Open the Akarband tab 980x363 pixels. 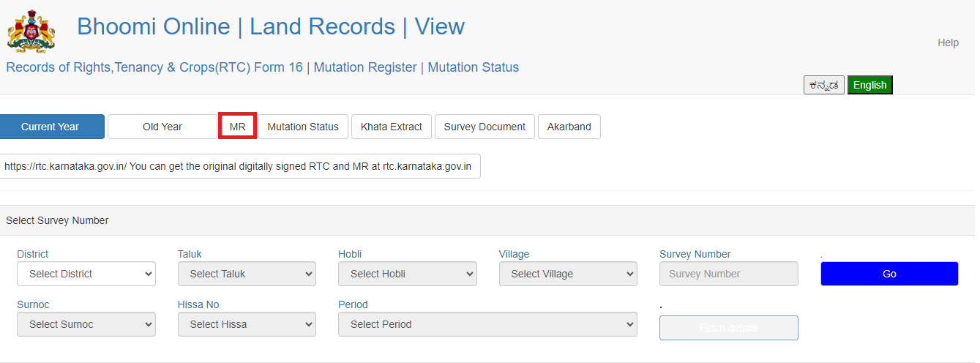click(x=569, y=127)
